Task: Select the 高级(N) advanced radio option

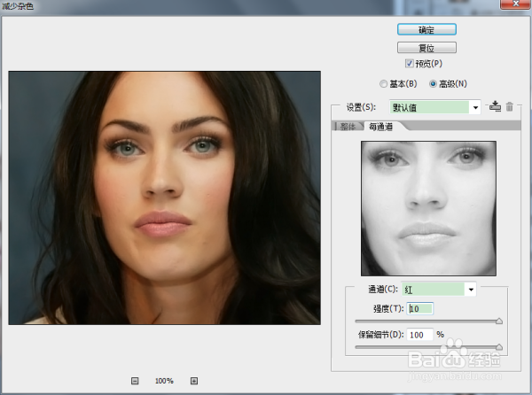Action: point(433,83)
